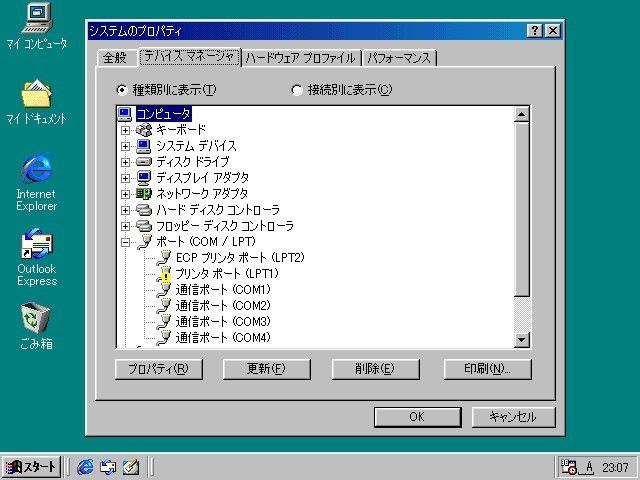Viewport: 640px width, 480px height.
Task: Launch Outlook Express from quick launch bar
Action: 108,467
